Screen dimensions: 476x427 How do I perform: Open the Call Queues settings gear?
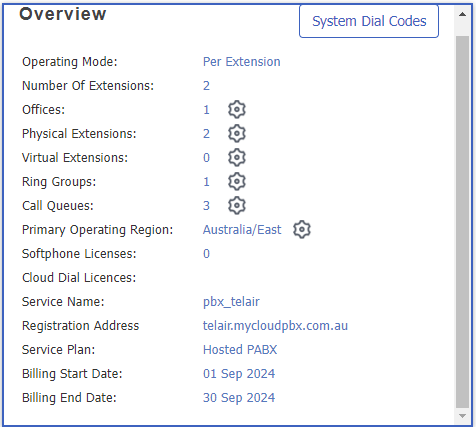pos(237,205)
